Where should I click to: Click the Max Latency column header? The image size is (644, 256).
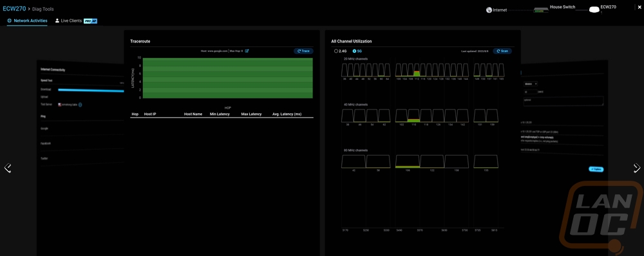pos(251,114)
